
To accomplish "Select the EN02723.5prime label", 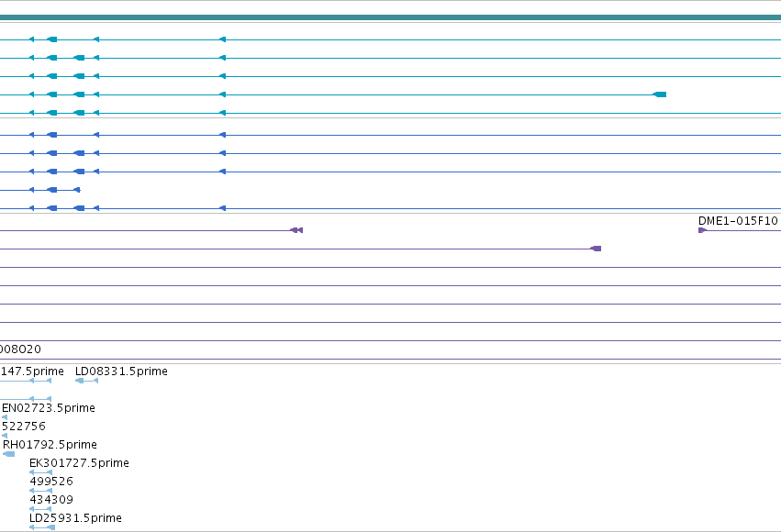I will pyautogui.click(x=49, y=408).
